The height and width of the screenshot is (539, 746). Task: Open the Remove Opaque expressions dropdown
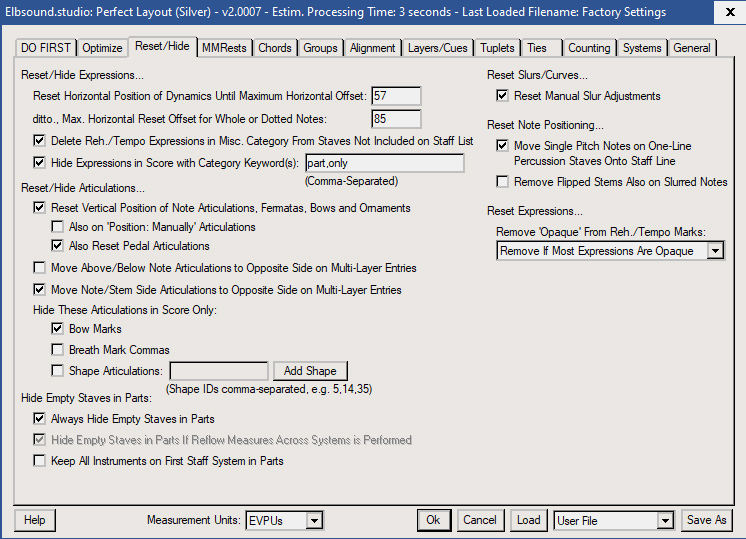(x=714, y=252)
